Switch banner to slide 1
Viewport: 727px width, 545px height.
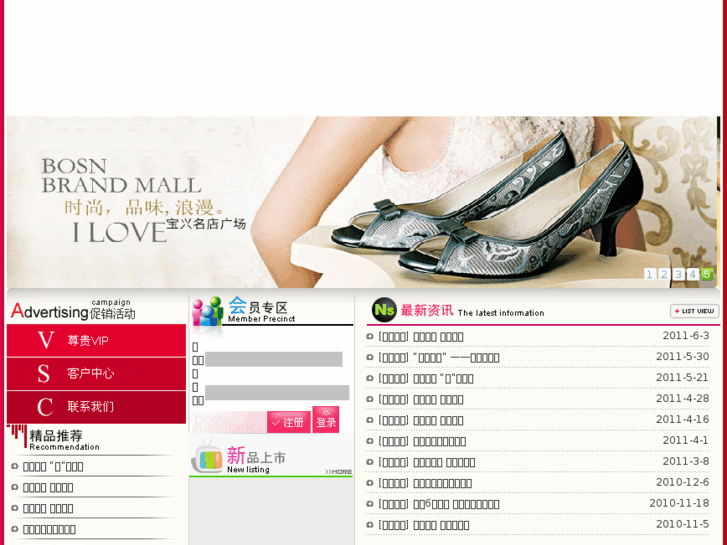click(x=650, y=274)
